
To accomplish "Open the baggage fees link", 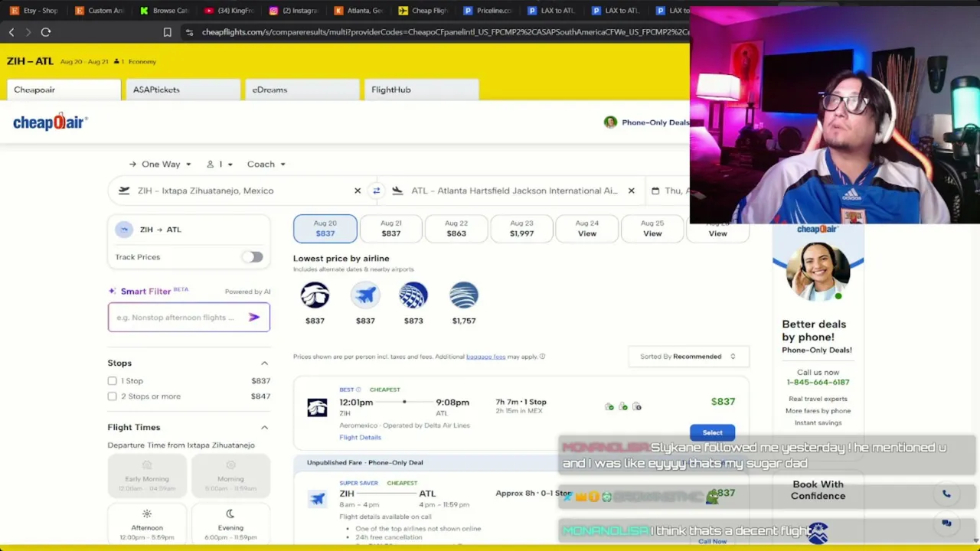I will tap(485, 357).
